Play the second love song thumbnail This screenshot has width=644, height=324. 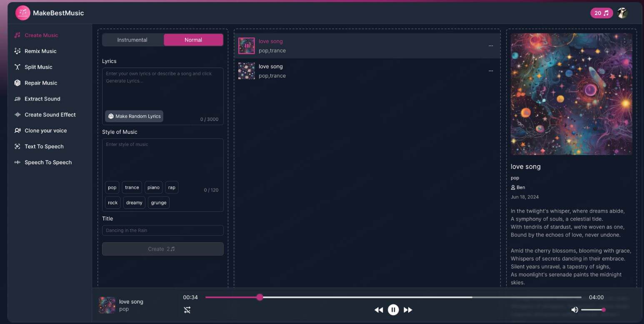pos(247,71)
